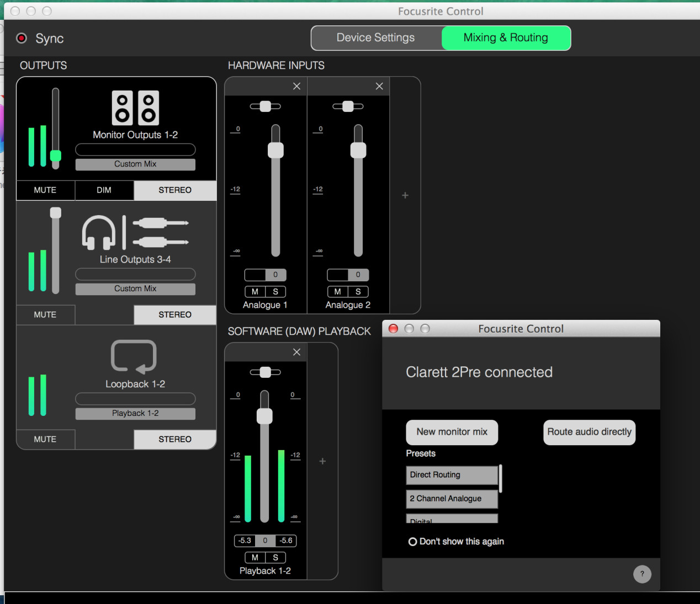
Task: Open help with the question mark icon
Action: pyautogui.click(x=642, y=574)
